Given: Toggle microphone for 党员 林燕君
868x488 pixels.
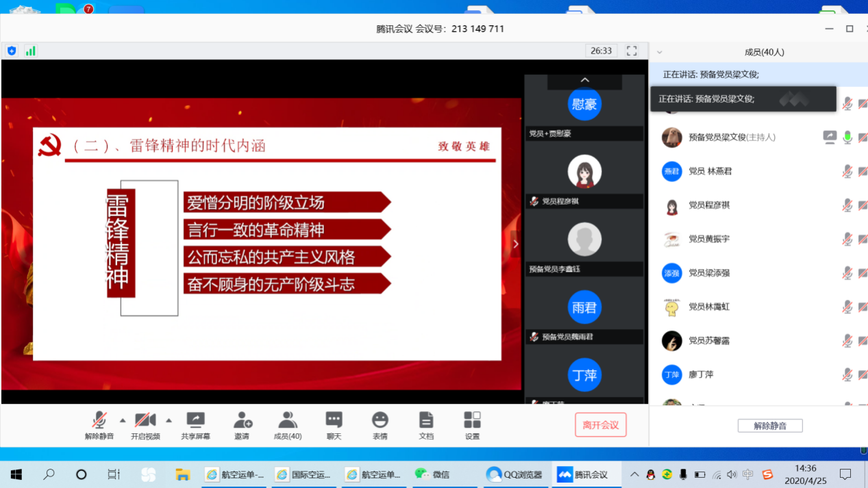Looking at the screenshot, I should 847,171.
